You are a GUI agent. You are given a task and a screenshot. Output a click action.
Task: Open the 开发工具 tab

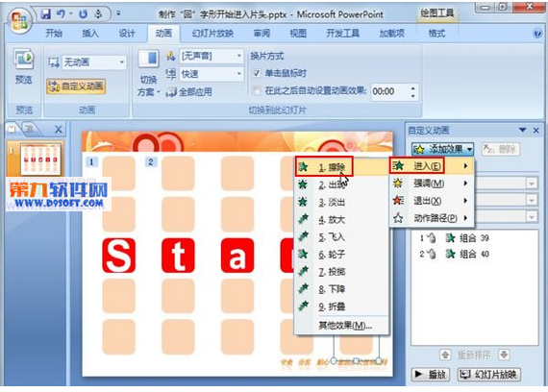click(343, 34)
